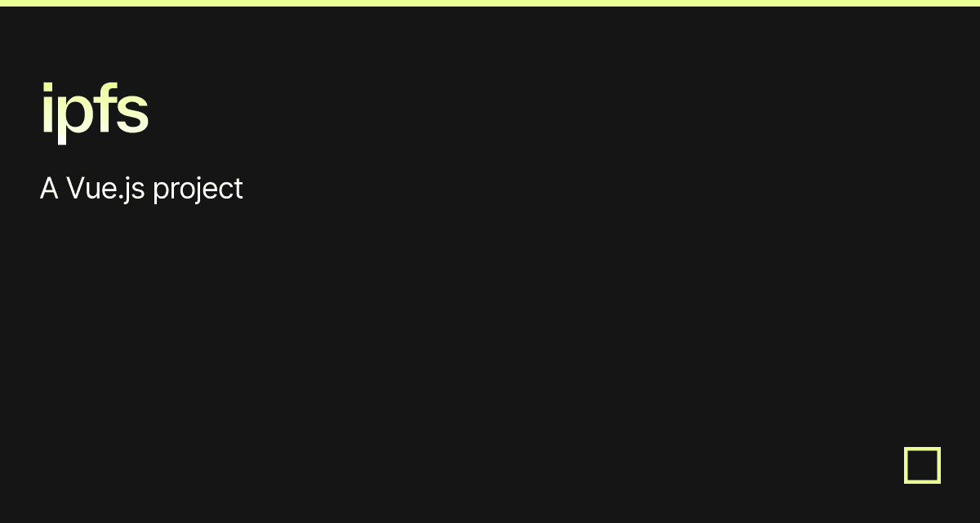Click the word 'Vue.js' in subtitle

pyautogui.click(x=105, y=190)
